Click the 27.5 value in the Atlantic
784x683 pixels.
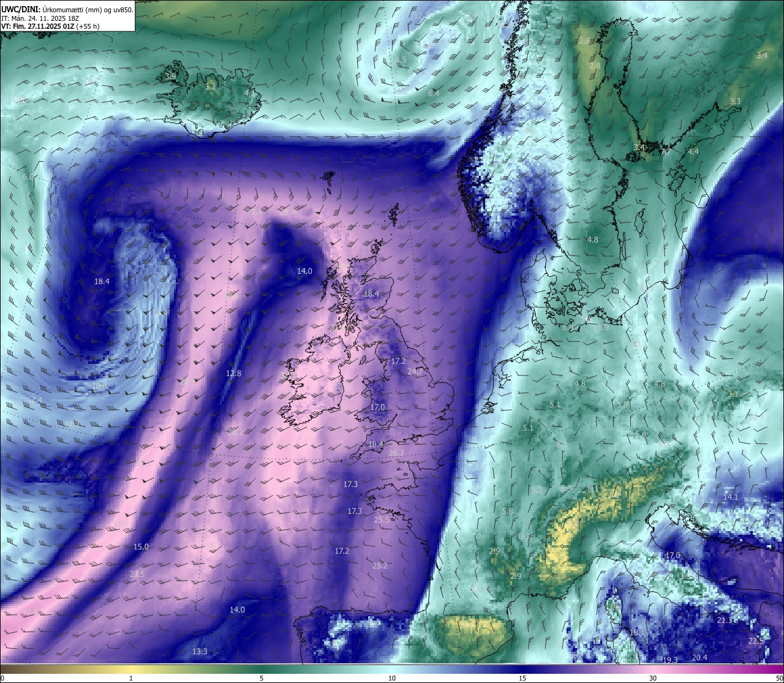click(137, 574)
